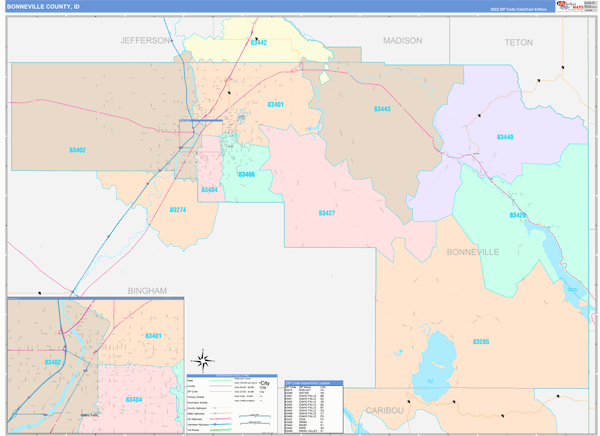Click the 83442 ZIP code label

click(x=258, y=43)
